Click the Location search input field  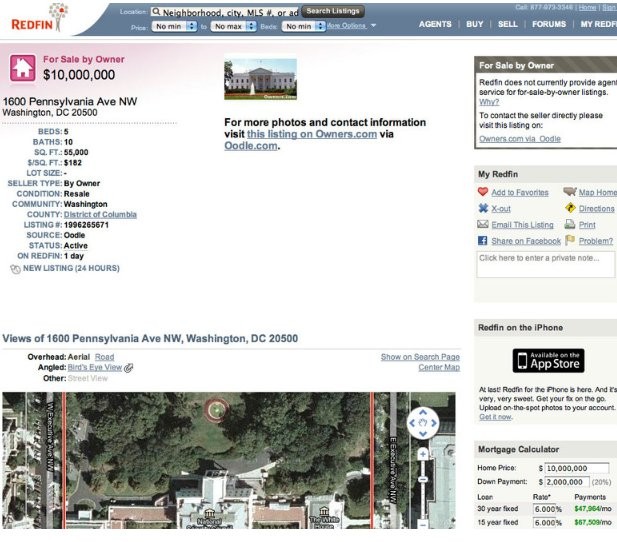point(225,12)
